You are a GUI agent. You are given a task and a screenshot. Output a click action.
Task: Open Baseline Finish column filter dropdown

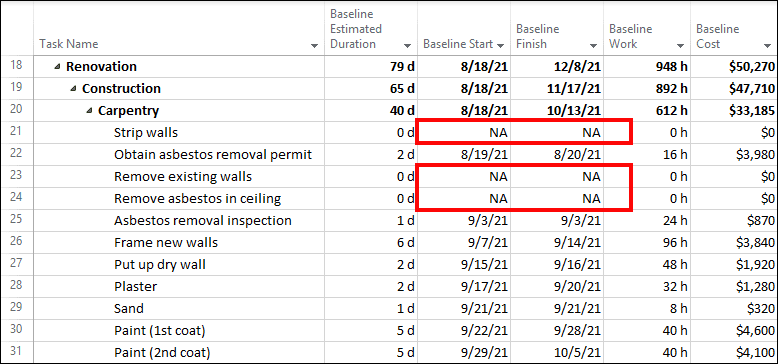[x=593, y=46]
